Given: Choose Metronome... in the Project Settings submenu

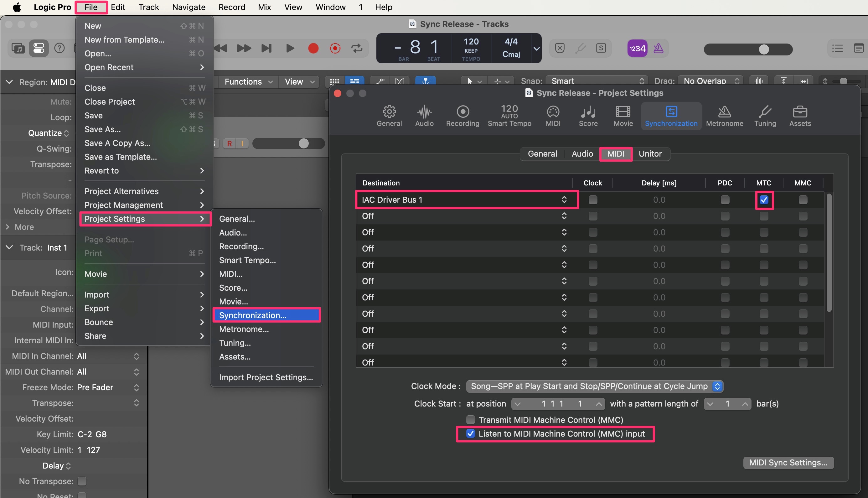Looking at the screenshot, I should point(244,329).
